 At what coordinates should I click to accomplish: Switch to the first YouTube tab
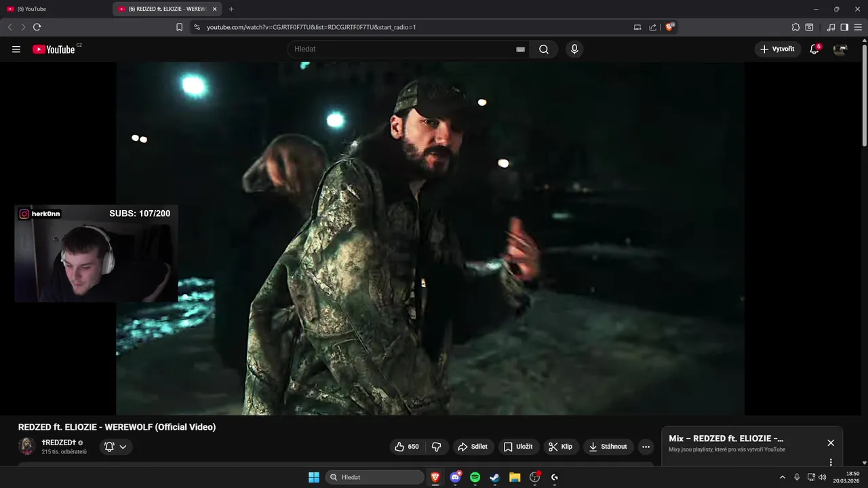point(56,9)
